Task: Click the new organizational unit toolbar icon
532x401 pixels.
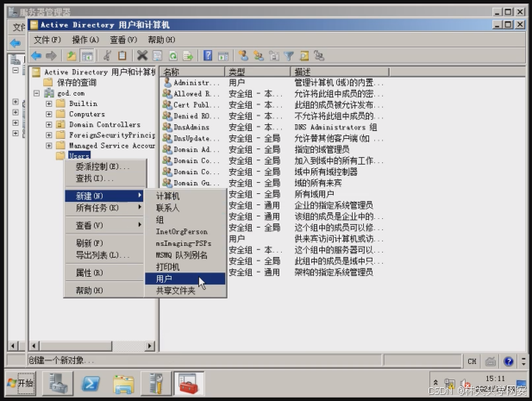Action: point(274,56)
